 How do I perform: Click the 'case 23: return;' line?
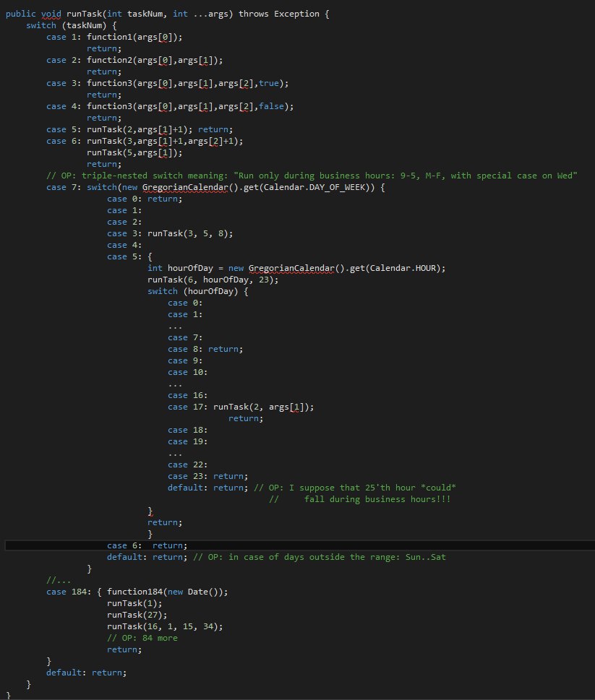point(207,476)
